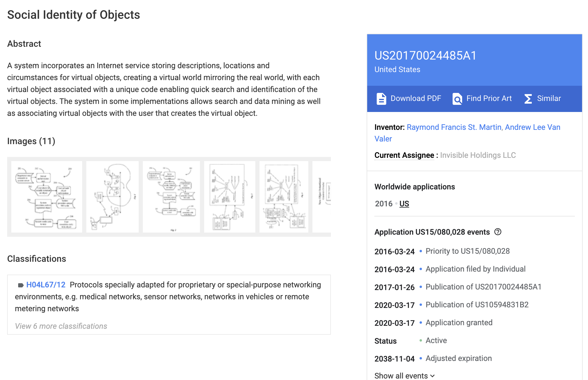Click the Download PDF text button
The height and width of the screenshot is (380, 588).
coord(416,99)
